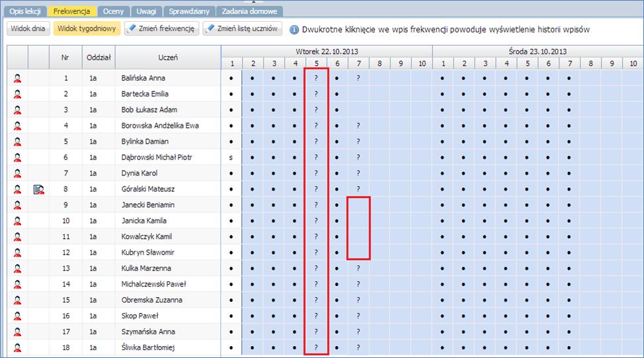Screen dimensions: 644x358
Task: Click the name Janecki Beniamin
Action: (x=148, y=205)
